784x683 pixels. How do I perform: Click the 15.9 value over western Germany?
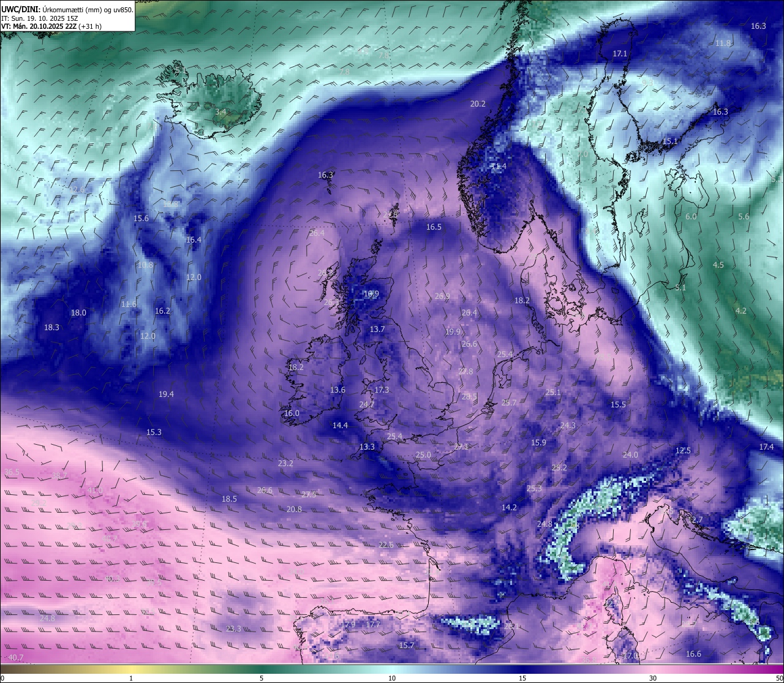coord(538,442)
